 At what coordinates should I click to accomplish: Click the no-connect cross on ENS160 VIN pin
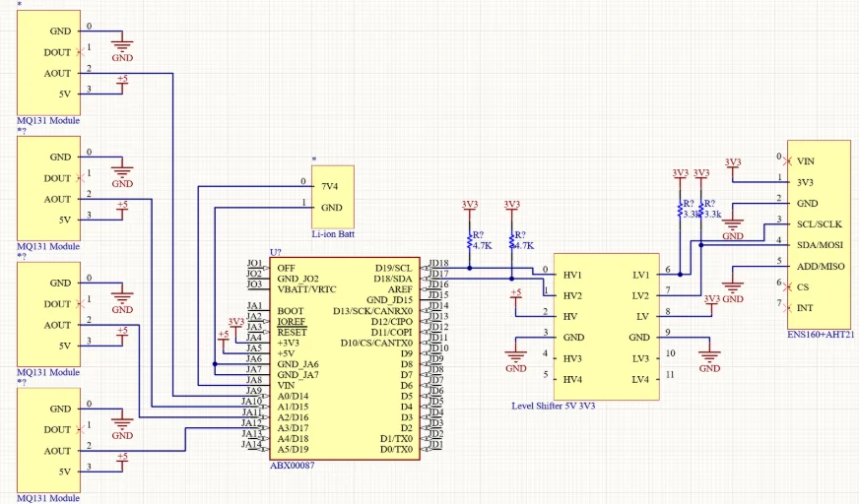click(x=788, y=161)
